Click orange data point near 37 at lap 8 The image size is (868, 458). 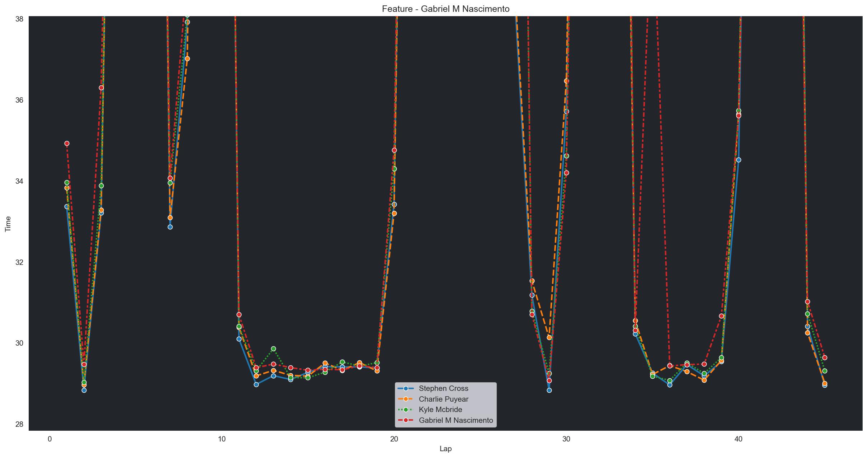pyautogui.click(x=187, y=59)
